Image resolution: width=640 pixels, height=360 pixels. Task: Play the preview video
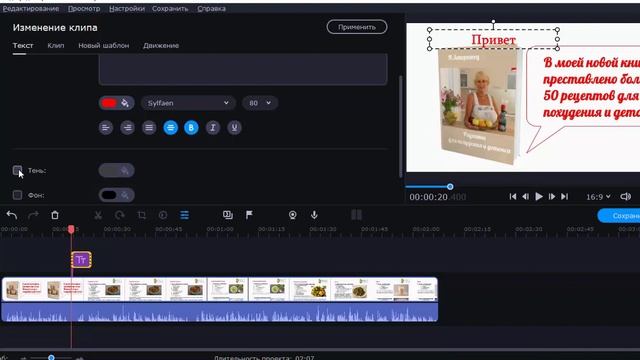coord(539,197)
